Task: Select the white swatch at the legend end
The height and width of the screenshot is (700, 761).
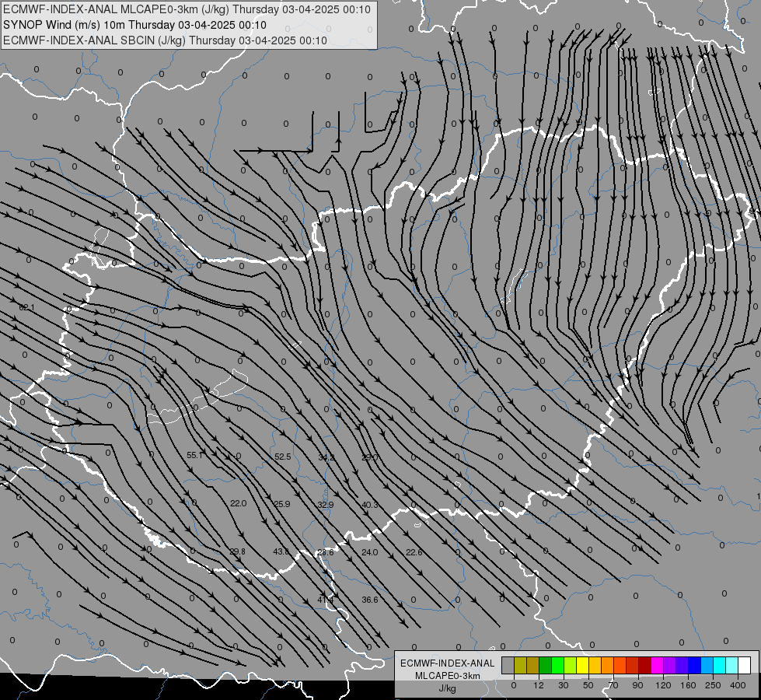Action: (x=745, y=665)
